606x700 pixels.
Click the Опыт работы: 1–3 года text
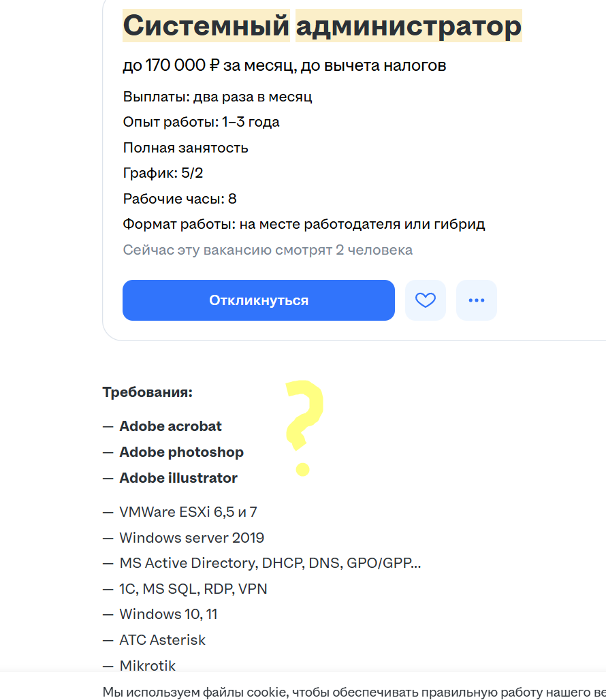[x=202, y=122]
